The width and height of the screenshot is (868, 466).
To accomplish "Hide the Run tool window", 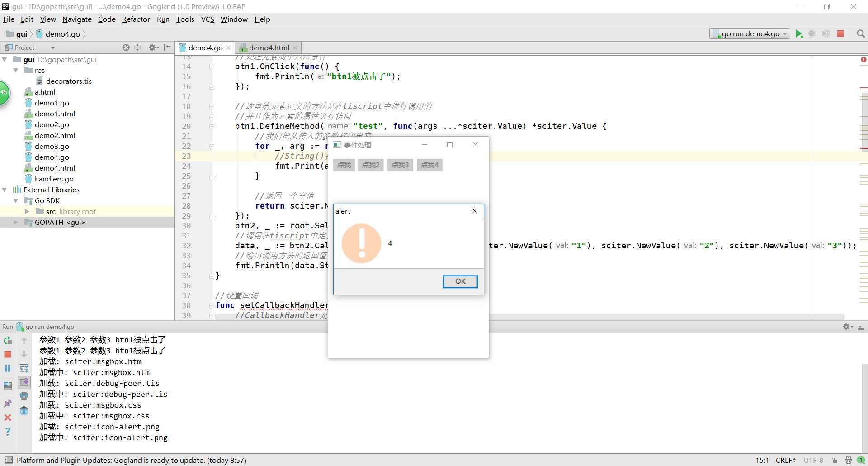I will pyautogui.click(x=861, y=327).
